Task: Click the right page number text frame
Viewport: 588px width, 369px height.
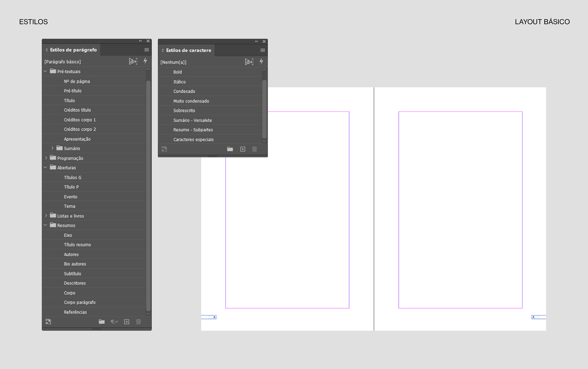Action: (x=539, y=317)
